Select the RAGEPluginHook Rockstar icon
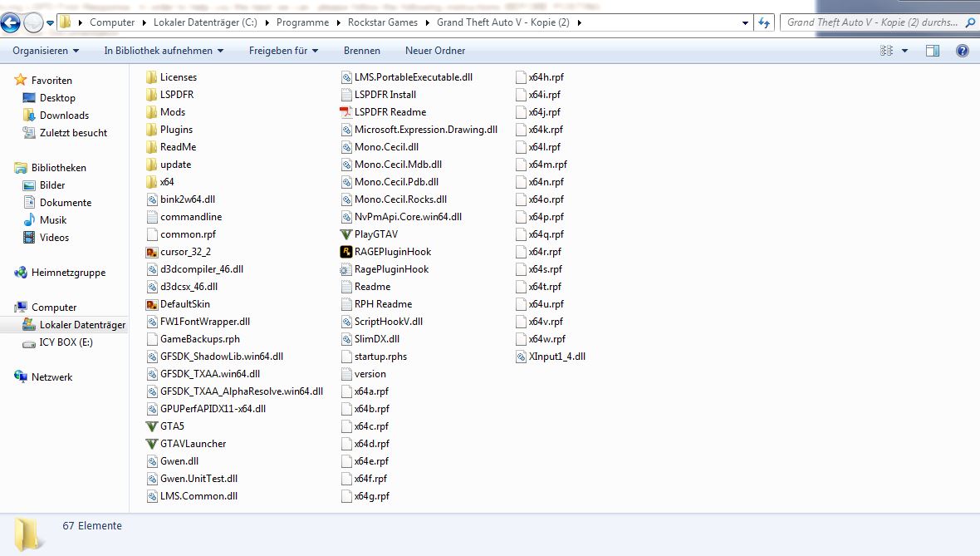The image size is (980, 556). [x=347, y=252]
